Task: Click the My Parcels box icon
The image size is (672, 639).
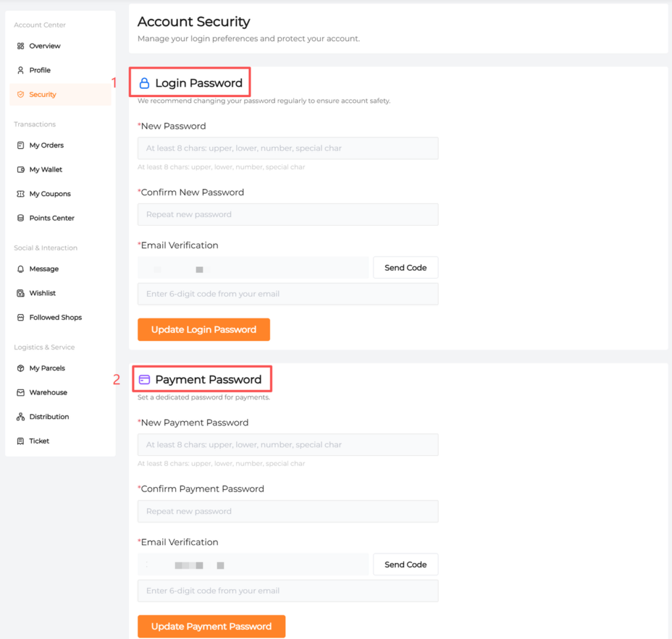Action: [20, 368]
